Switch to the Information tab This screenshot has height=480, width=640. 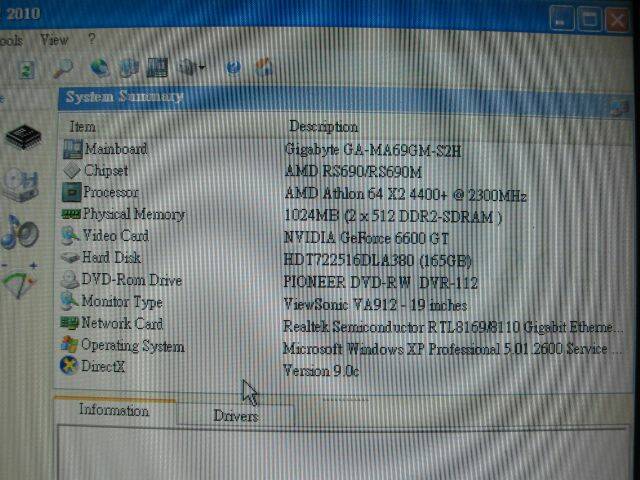coord(114,410)
